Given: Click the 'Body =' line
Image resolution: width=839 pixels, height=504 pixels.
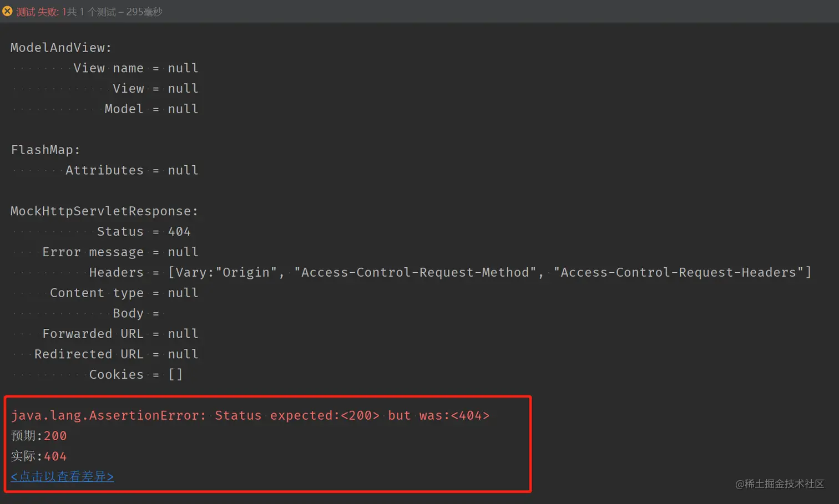Looking at the screenshot, I should [136, 313].
